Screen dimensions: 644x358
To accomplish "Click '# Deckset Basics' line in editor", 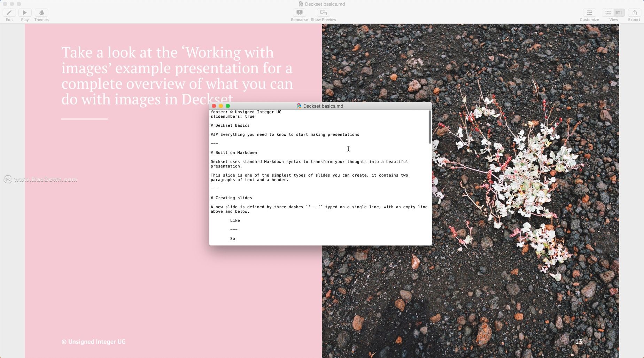I will tap(230, 125).
